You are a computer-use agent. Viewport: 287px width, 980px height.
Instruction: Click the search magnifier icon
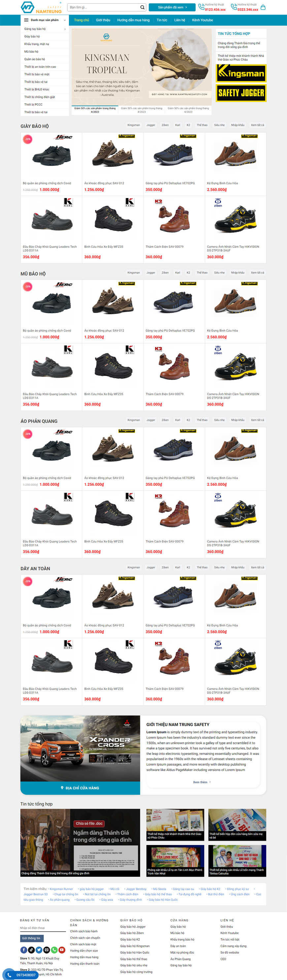(142, 7)
